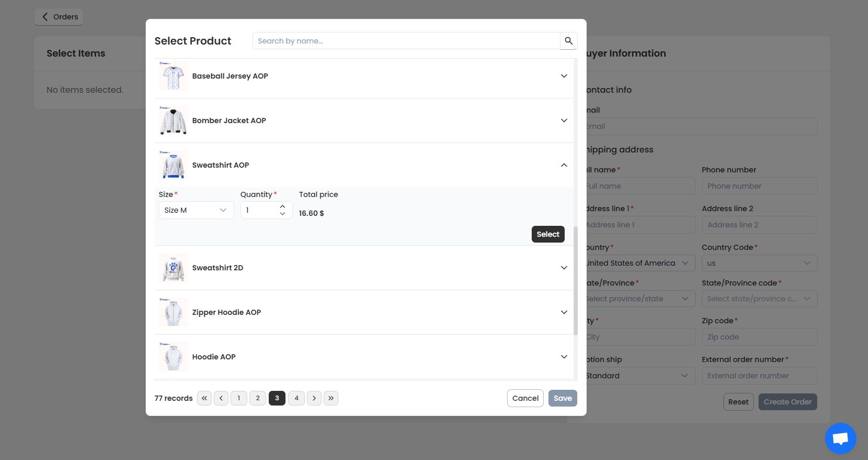Go to previous page of products
Viewport: 868px width, 460px height.
(221, 398)
